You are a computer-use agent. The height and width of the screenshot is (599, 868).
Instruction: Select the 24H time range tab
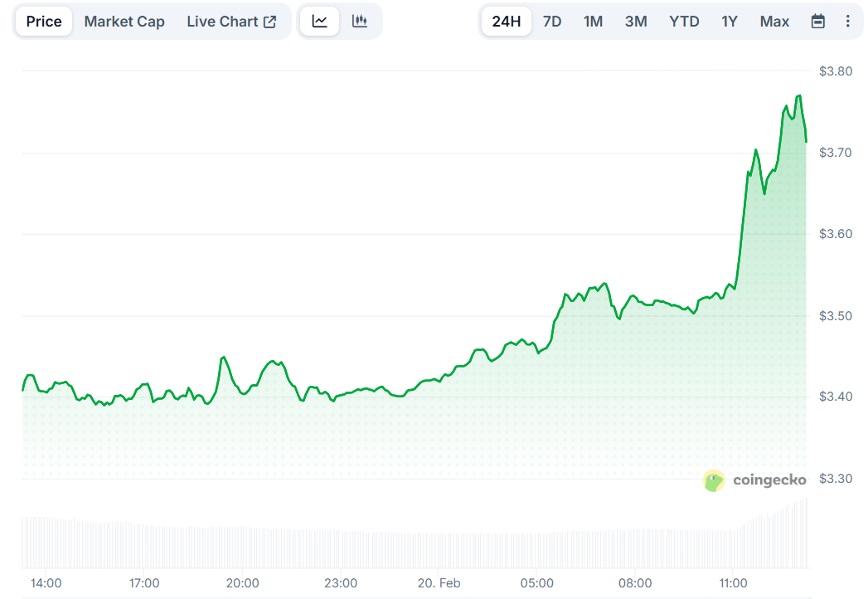506,21
